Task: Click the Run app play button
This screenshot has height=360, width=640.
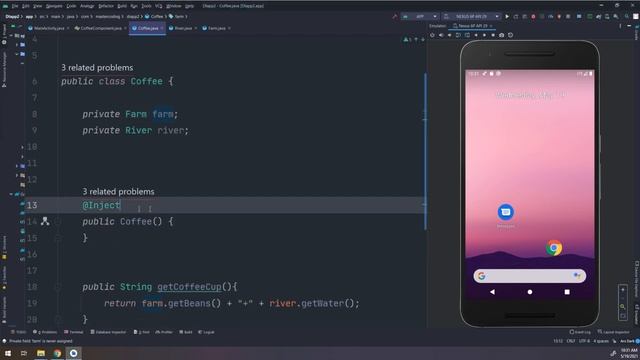Action: [x=507, y=16]
